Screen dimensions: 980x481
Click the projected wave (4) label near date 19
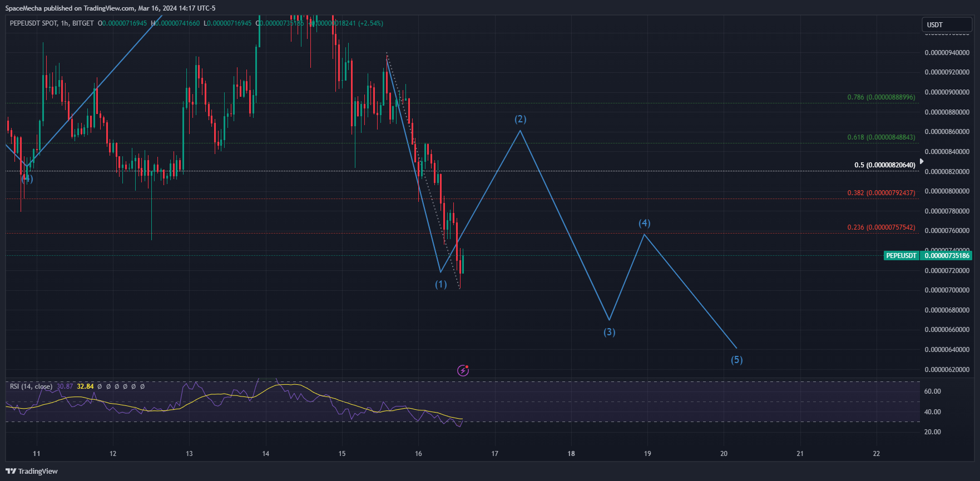[645, 223]
